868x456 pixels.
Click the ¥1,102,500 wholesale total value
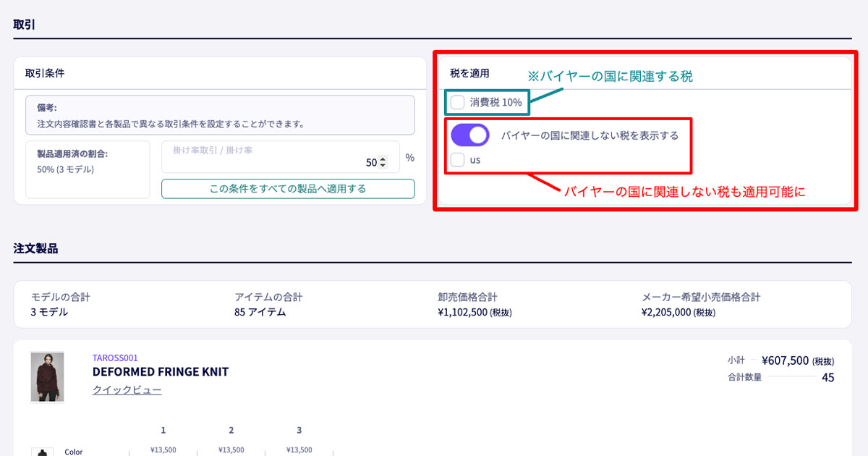pos(463,313)
